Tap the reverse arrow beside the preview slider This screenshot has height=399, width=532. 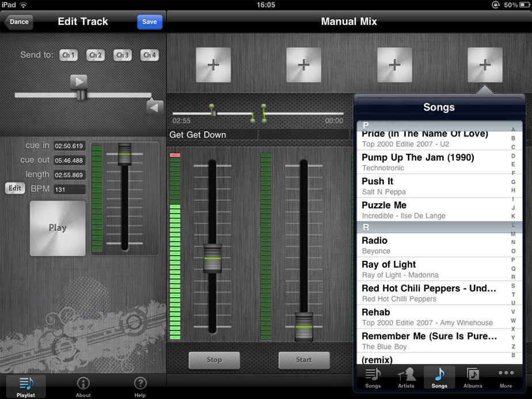(x=153, y=107)
